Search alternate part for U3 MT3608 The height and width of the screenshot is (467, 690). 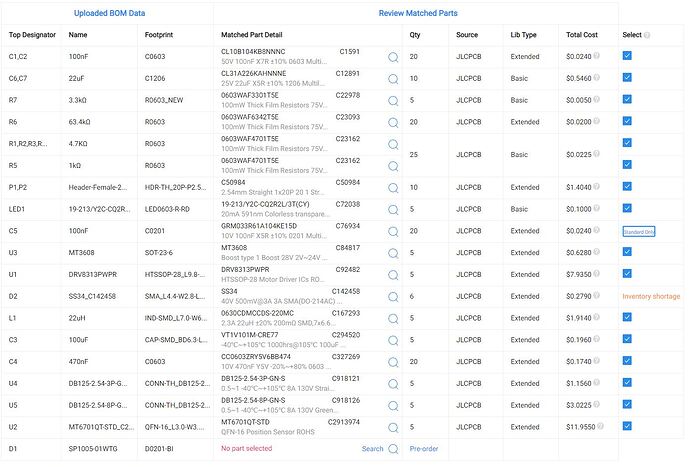393,253
